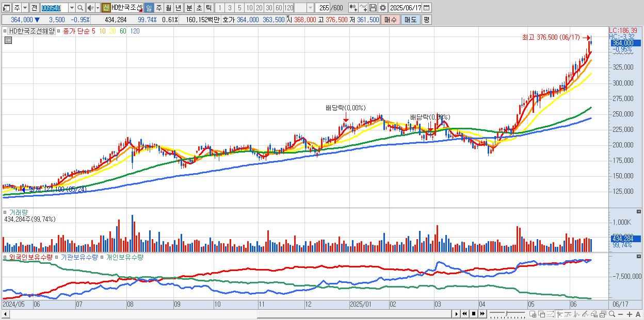Click the dotted chart range icon
The width and height of the screenshot is (644, 320).
[x=551, y=314]
